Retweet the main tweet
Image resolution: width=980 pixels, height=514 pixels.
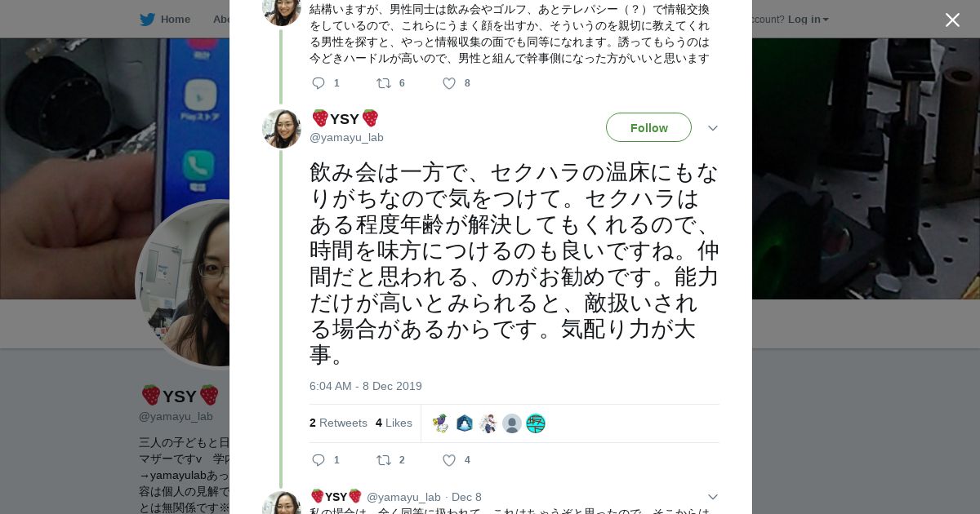point(384,460)
